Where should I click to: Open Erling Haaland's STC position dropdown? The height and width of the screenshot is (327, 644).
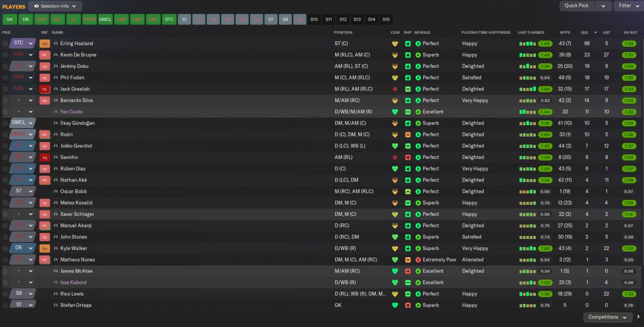point(23,43)
